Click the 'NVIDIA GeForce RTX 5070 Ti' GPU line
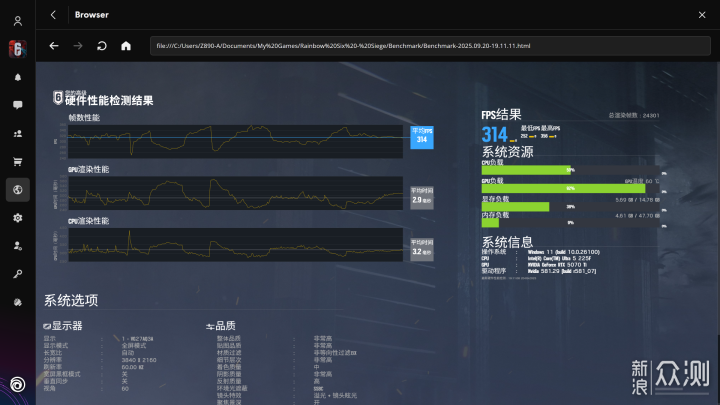The image size is (720, 405). coord(557,265)
